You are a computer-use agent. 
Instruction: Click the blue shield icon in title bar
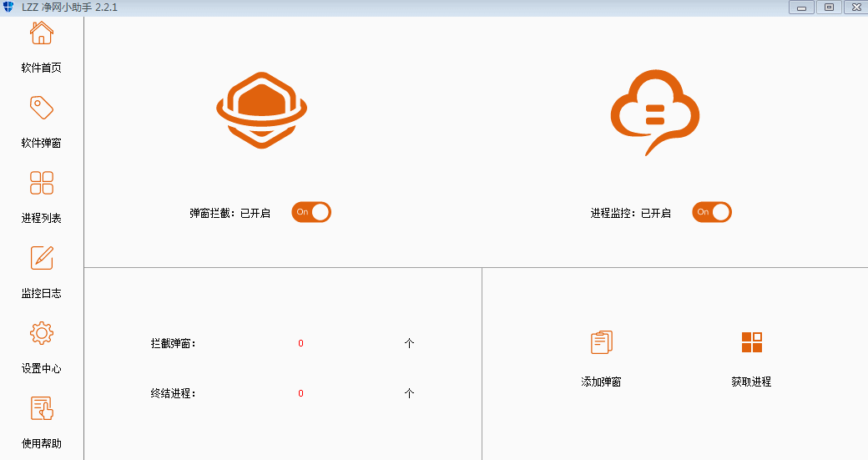[x=8, y=7]
